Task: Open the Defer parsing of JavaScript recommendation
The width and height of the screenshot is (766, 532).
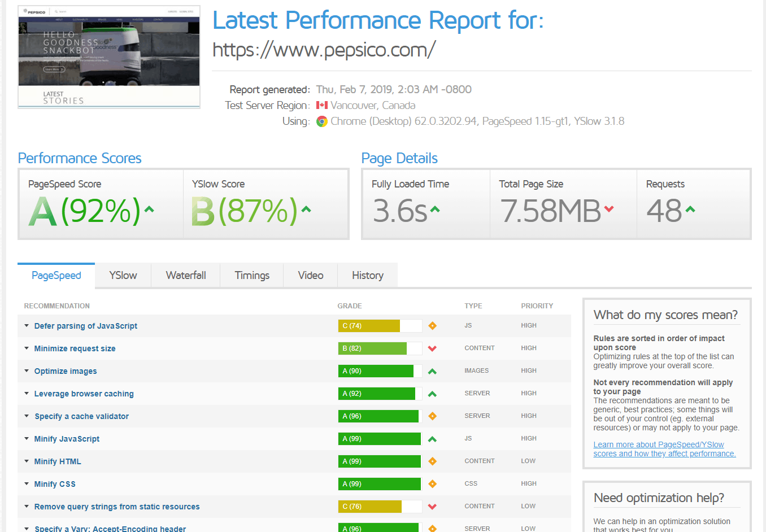Action: [86, 326]
